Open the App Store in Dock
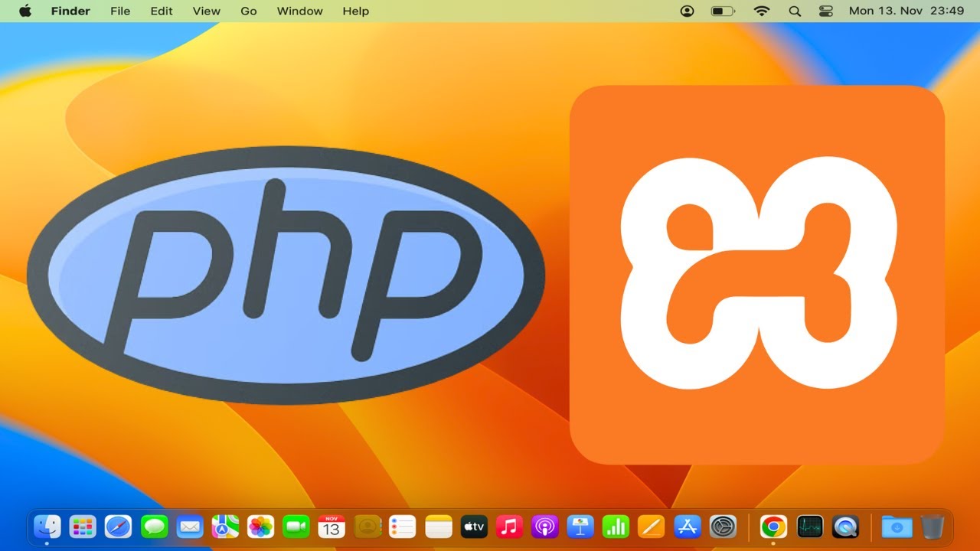 [688, 527]
